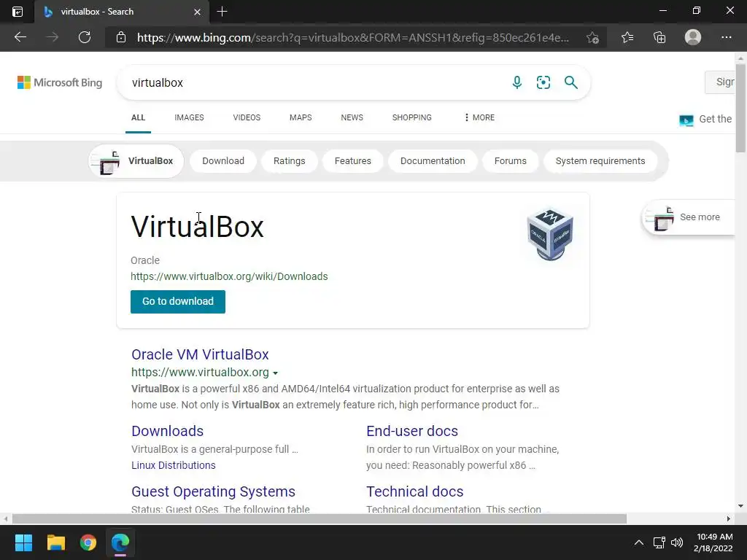The height and width of the screenshot is (560, 747).
Task: Go to Microsoft Bing home logo
Action: (x=60, y=82)
